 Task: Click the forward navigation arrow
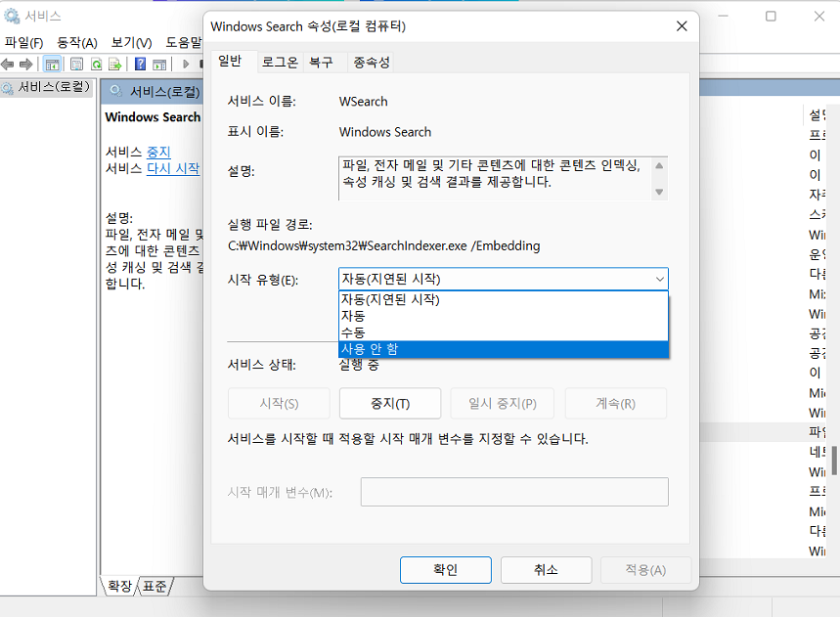click(x=26, y=64)
